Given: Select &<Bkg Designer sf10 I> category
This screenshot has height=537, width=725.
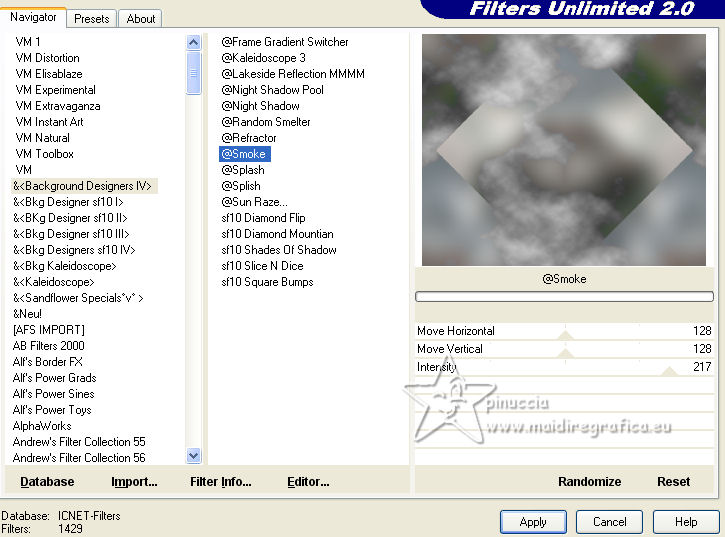Looking at the screenshot, I should click(68, 202).
